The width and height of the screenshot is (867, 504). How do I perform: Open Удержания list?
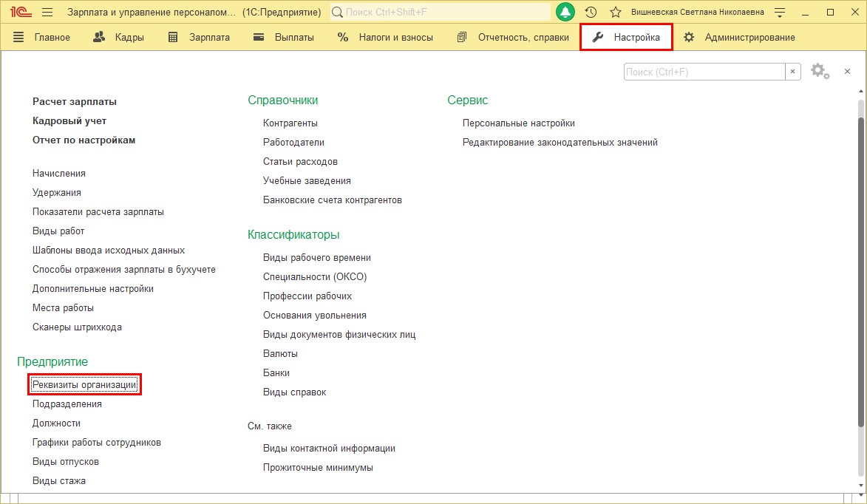tap(57, 193)
